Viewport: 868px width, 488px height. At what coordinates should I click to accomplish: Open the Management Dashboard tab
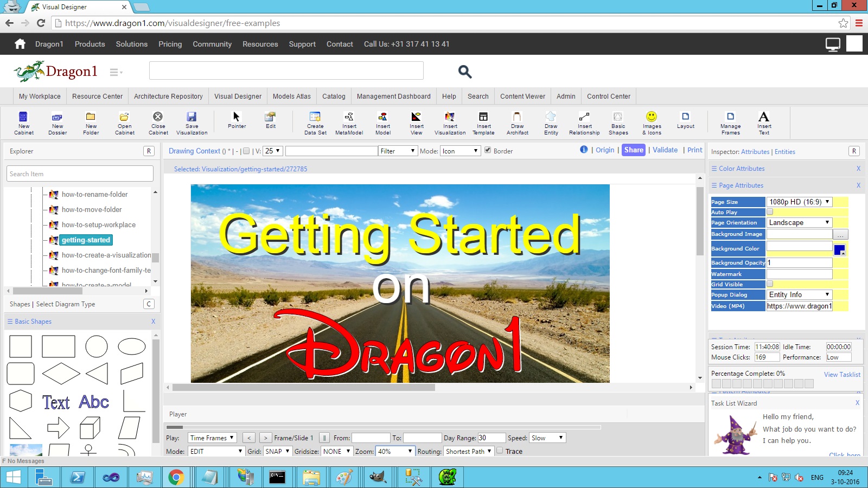point(394,96)
